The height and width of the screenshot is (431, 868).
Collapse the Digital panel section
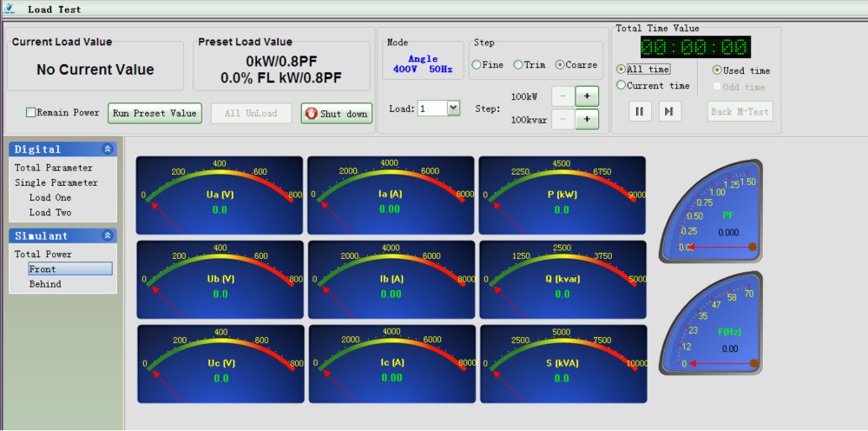pos(108,149)
